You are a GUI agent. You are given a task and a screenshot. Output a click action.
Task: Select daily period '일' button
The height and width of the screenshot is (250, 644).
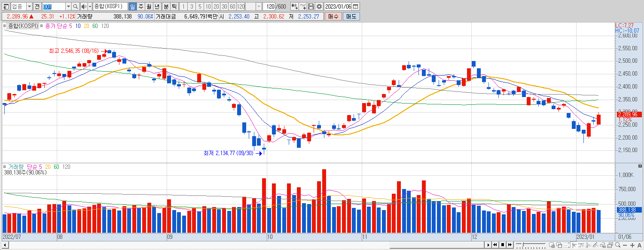tap(132, 6)
